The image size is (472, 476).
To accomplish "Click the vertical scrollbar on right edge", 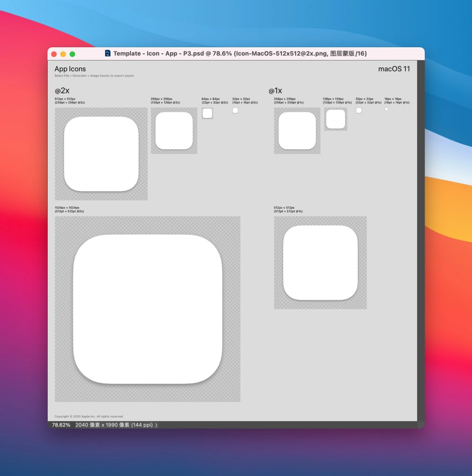I will pyautogui.click(x=421, y=240).
